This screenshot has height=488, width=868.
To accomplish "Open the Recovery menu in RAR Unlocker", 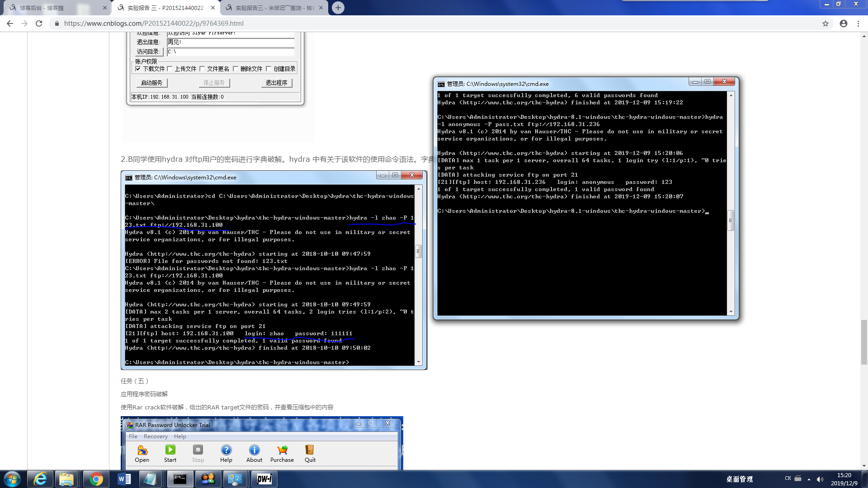I will click(x=156, y=436).
